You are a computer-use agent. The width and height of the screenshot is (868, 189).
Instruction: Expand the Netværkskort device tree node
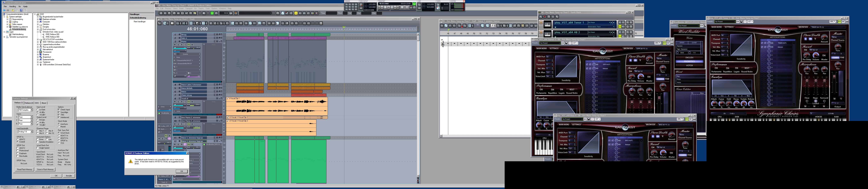(38, 49)
